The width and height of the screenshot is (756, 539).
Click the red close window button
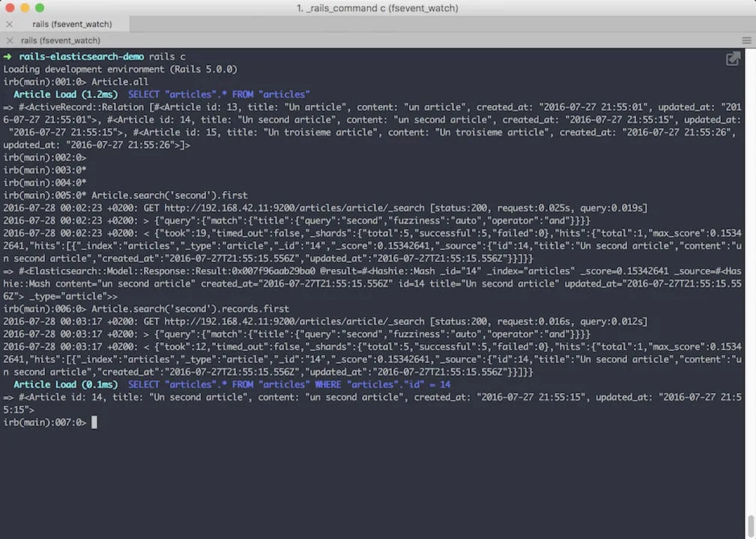tap(10, 7)
